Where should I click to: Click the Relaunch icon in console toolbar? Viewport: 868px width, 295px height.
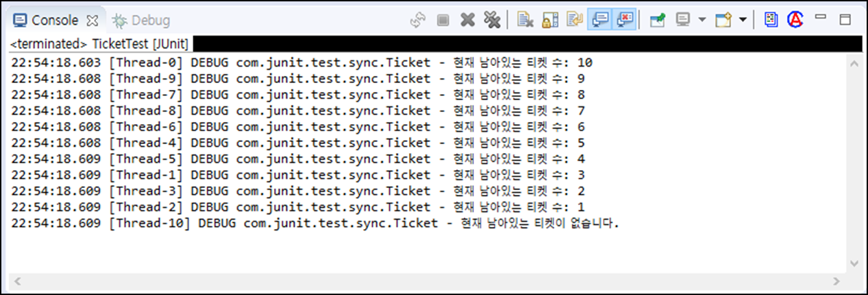418,21
